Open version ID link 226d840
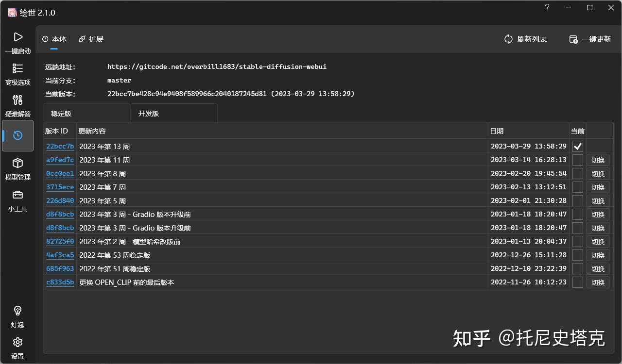 [60, 200]
